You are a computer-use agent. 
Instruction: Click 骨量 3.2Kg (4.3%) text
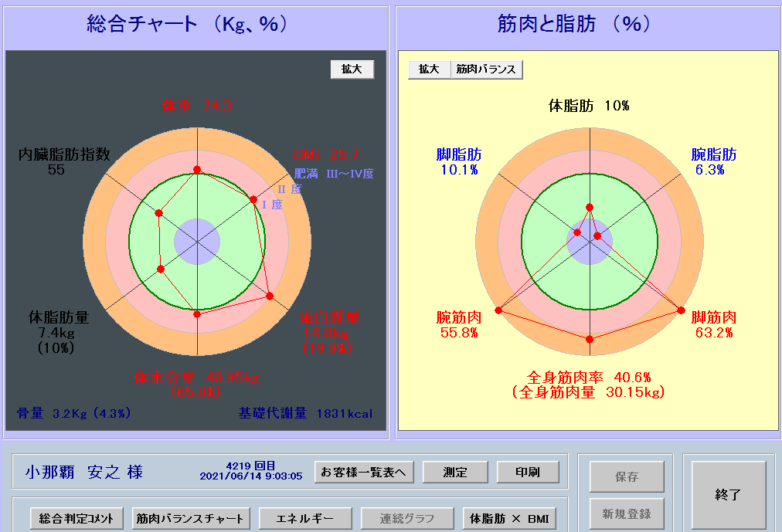pyautogui.click(x=73, y=413)
